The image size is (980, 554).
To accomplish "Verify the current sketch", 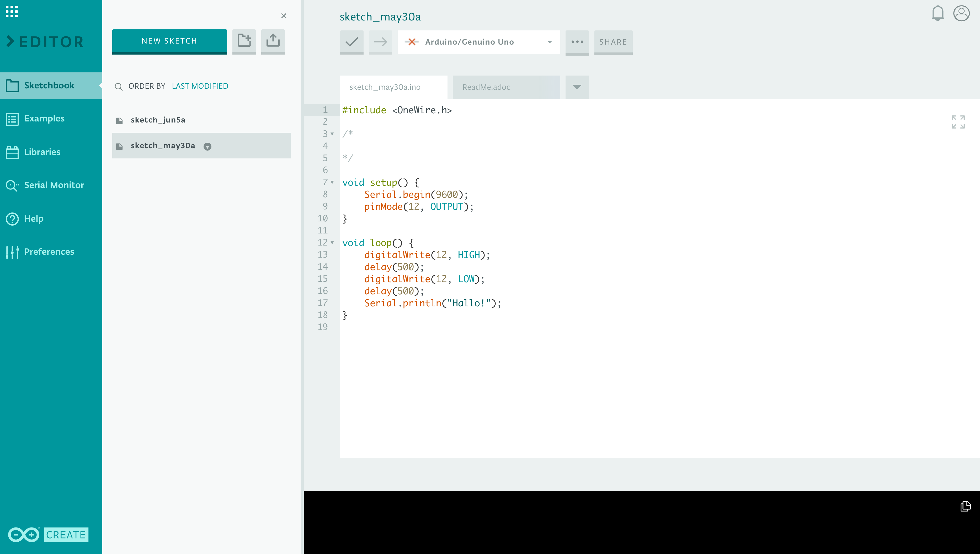I will (x=351, y=42).
